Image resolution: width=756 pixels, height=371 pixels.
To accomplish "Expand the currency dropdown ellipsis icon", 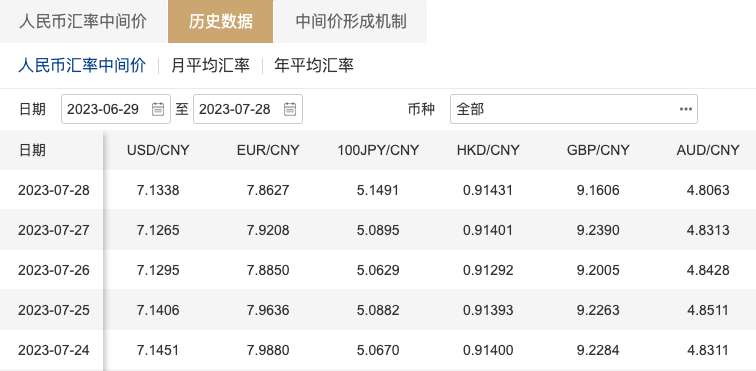I will 686,109.
